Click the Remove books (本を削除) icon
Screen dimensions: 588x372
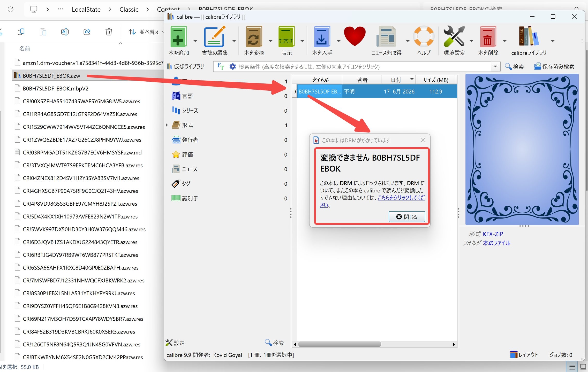pyautogui.click(x=488, y=37)
